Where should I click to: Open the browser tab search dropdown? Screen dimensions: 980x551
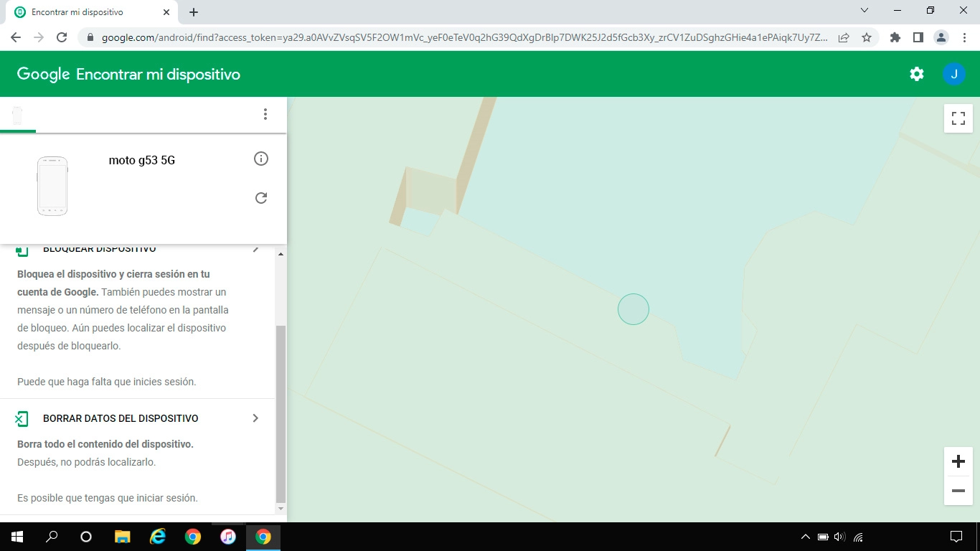(x=864, y=10)
